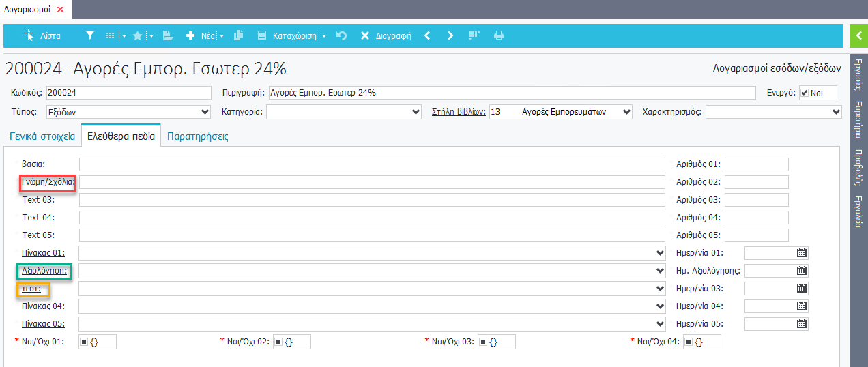Click into the Γνώμη/Σχόλια text field

(x=372, y=182)
